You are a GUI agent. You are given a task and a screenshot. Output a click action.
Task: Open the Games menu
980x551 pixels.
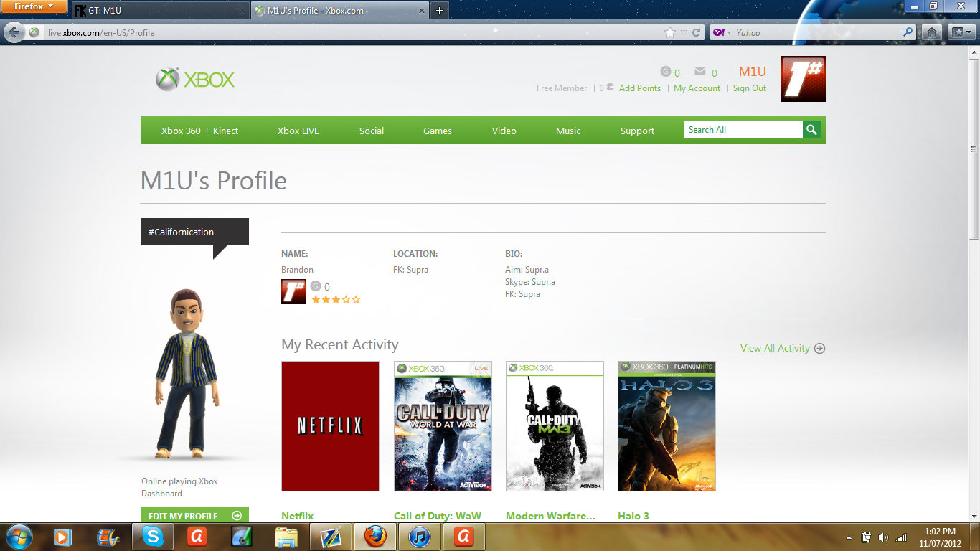click(x=438, y=131)
